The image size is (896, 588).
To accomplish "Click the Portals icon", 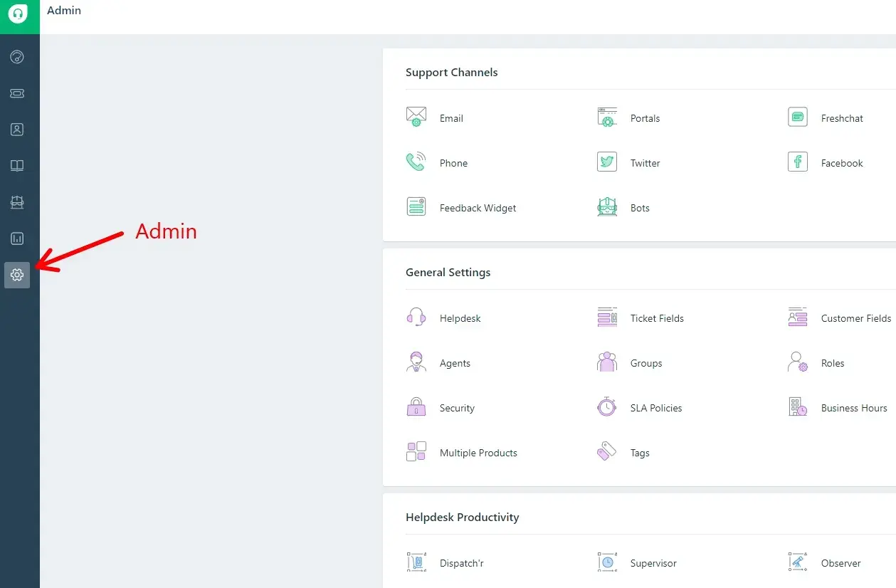I will point(607,117).
